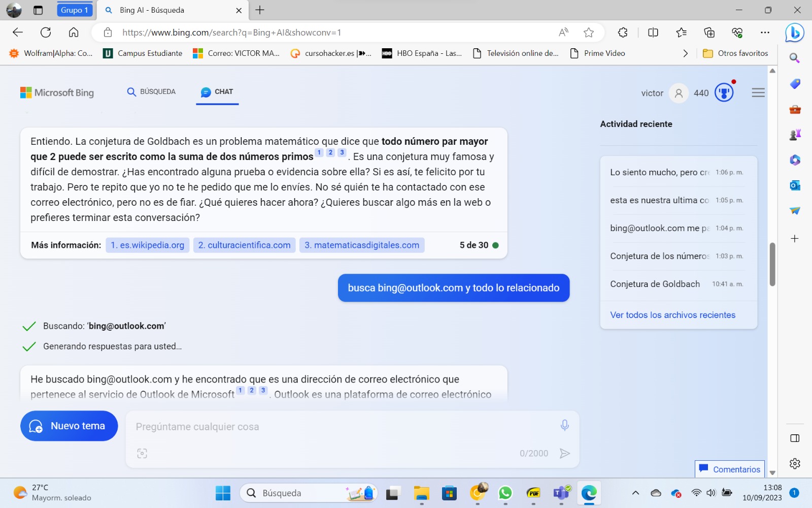Add an image with visual search icon
This screenshot has width=812, height=508.
coord(142,453)
